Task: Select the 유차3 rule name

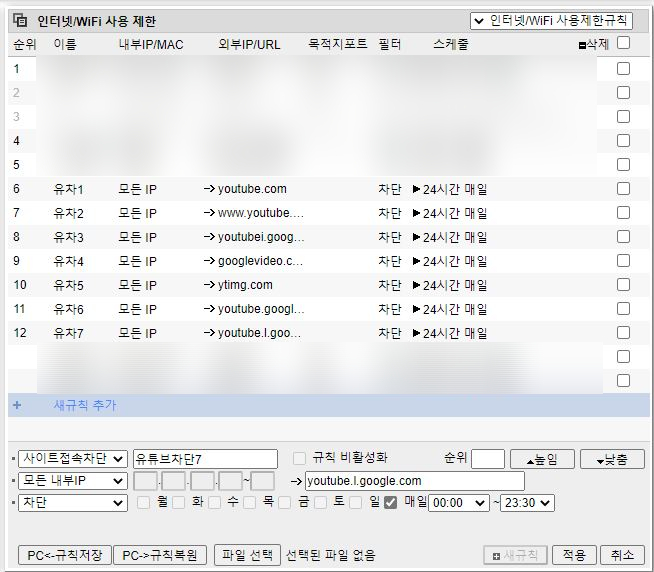Action: pos(68,237)
